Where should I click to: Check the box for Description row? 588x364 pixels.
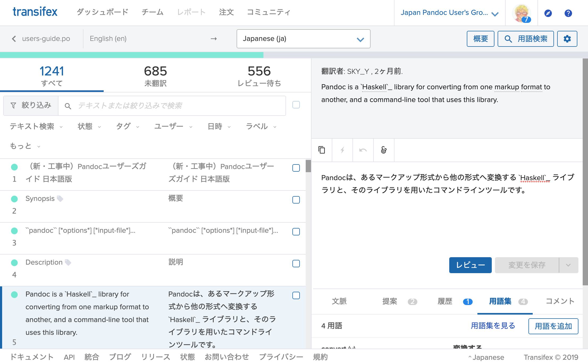pyautogui.click(x=296, y=264)
